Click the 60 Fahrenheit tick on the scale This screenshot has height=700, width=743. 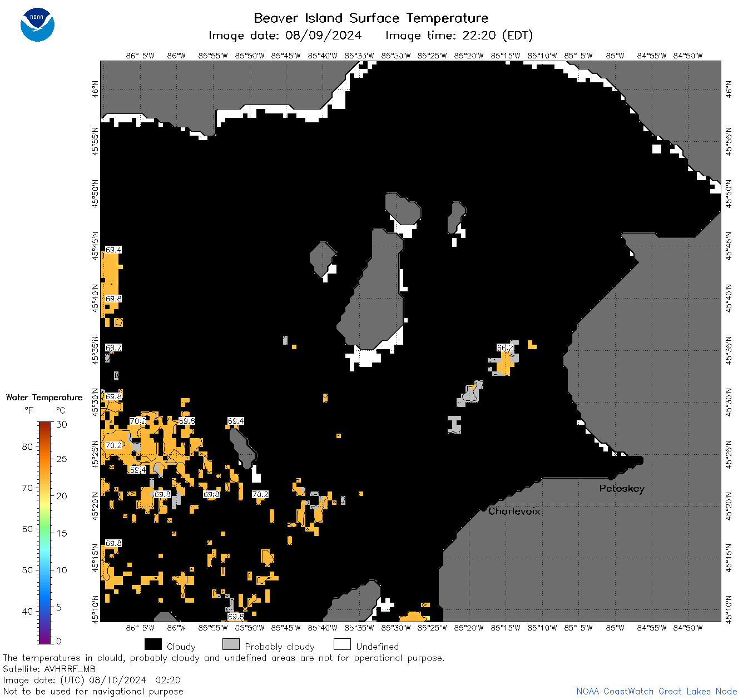tap(27, 529)
